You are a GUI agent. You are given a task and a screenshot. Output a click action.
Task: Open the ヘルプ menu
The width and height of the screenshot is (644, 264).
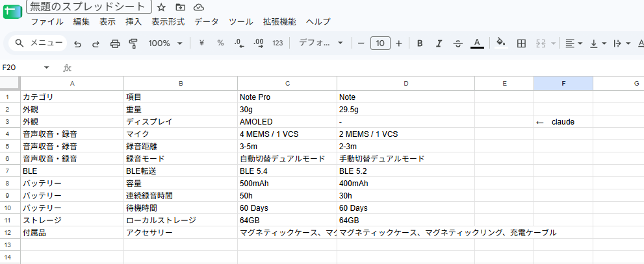[318, 21]
